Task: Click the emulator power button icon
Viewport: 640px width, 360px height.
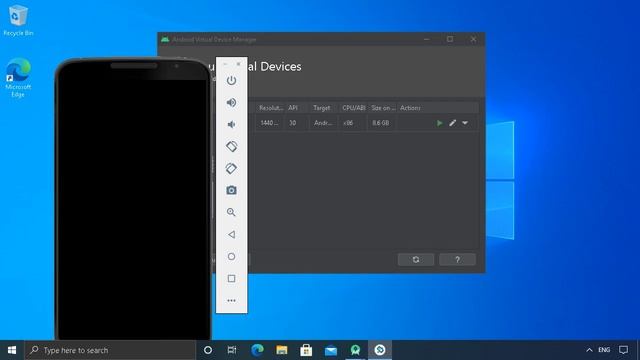Action: (231, 80)
